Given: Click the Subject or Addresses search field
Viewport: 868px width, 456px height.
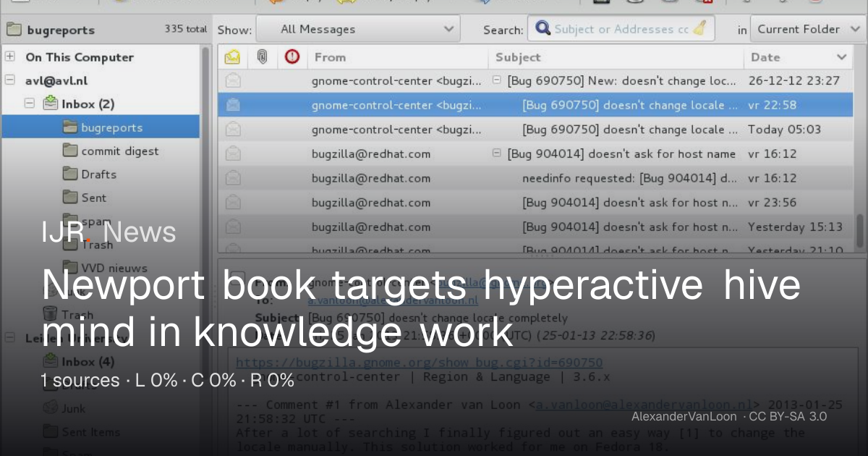Looking at the screenshot, I should pos(621,29).
